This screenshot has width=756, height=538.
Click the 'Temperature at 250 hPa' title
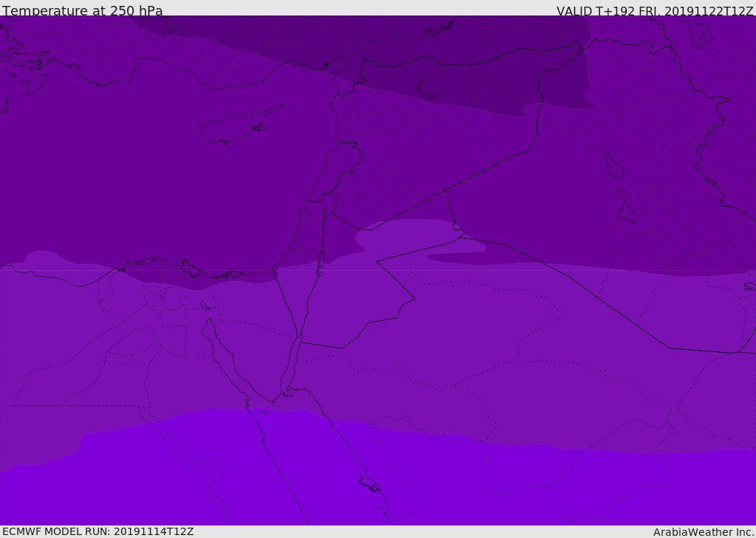tap(83, 10)
